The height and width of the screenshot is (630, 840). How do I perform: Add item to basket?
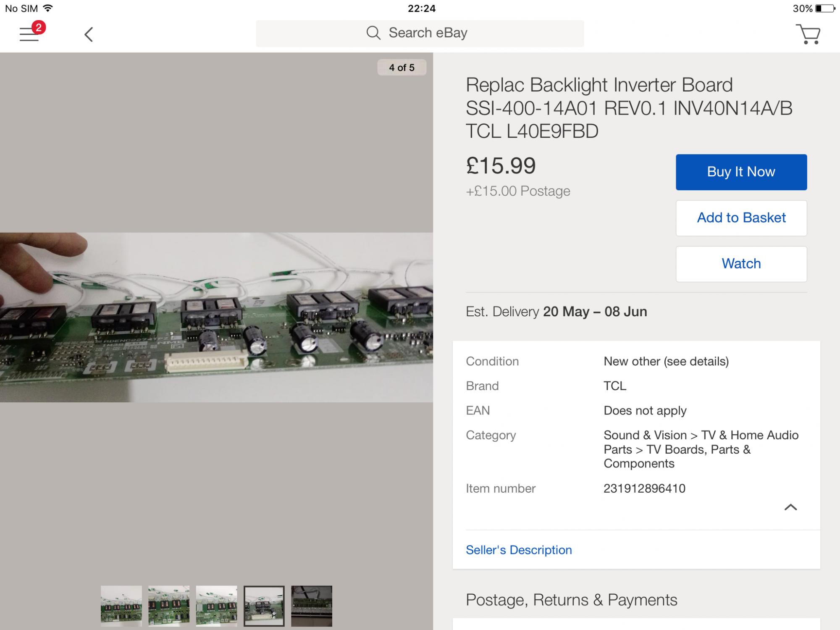point(741,218)
